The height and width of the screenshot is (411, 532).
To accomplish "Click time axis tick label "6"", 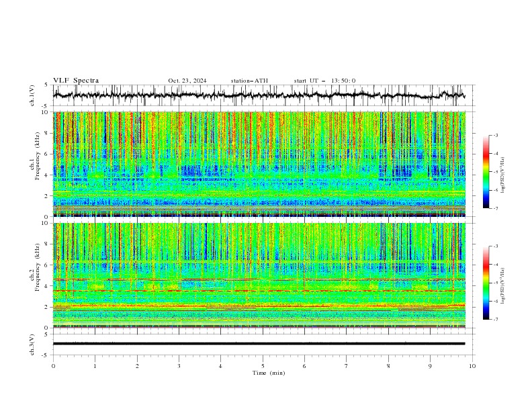I will 304,366.
